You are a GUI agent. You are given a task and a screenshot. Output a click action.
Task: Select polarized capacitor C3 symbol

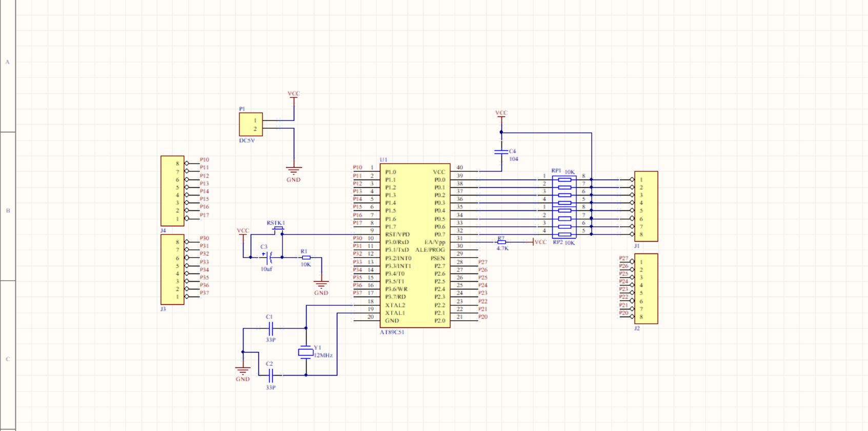(267, 257)
